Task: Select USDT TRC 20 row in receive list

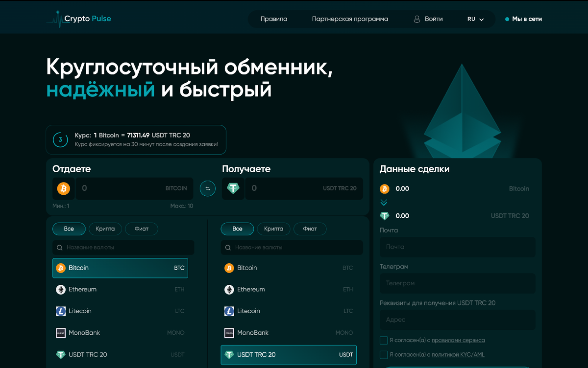Action: tap(289, 355)
